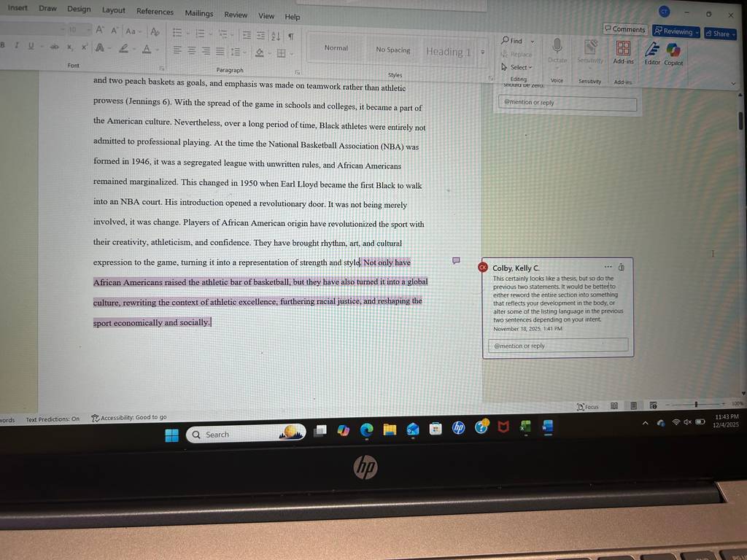Open the Insert tab

point(18,7)
